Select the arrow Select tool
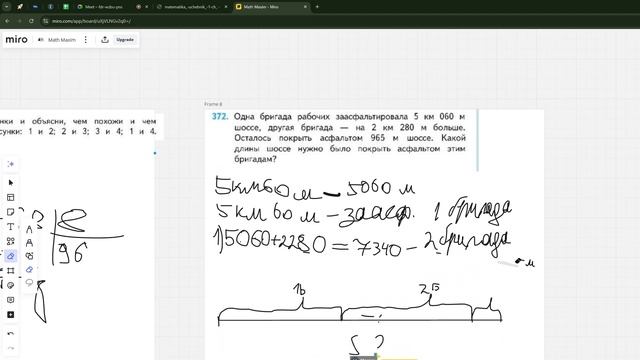 click(x=11, y=182)
